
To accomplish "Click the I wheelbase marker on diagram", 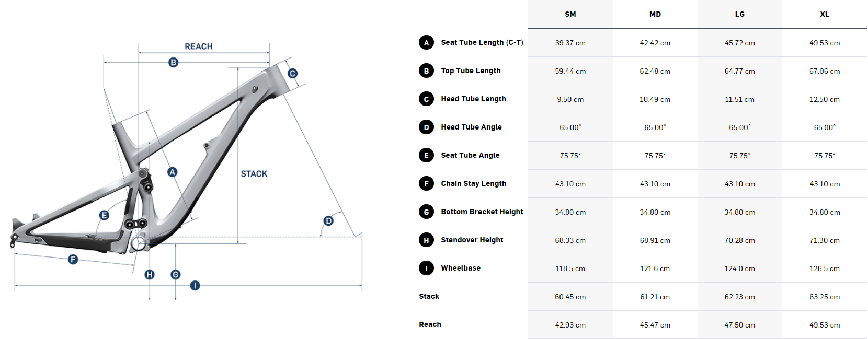I will [195, 286].
